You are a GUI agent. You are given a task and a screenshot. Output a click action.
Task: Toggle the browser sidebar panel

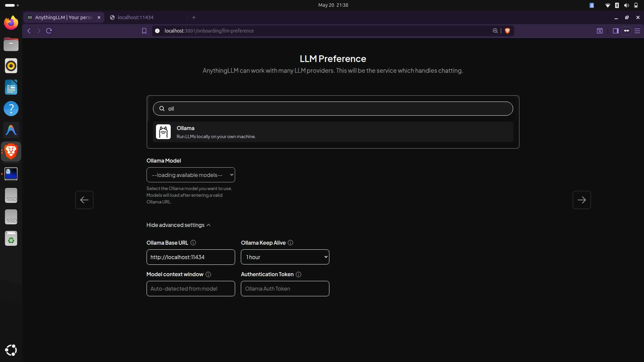(616, 31)
